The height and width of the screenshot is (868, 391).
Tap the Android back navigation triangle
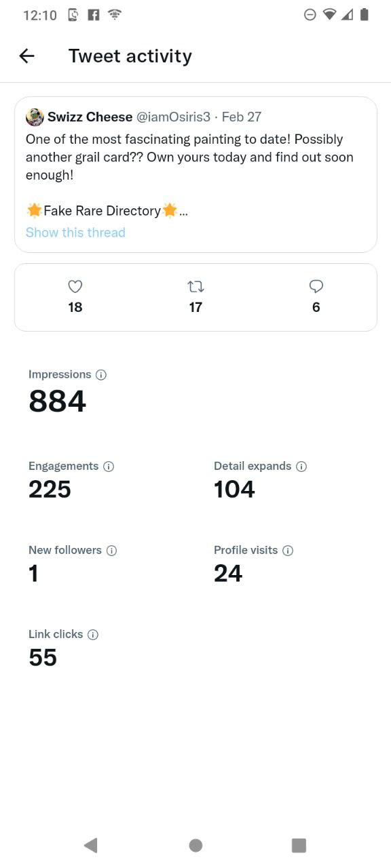pyautogui.click(x=90, y=845)
